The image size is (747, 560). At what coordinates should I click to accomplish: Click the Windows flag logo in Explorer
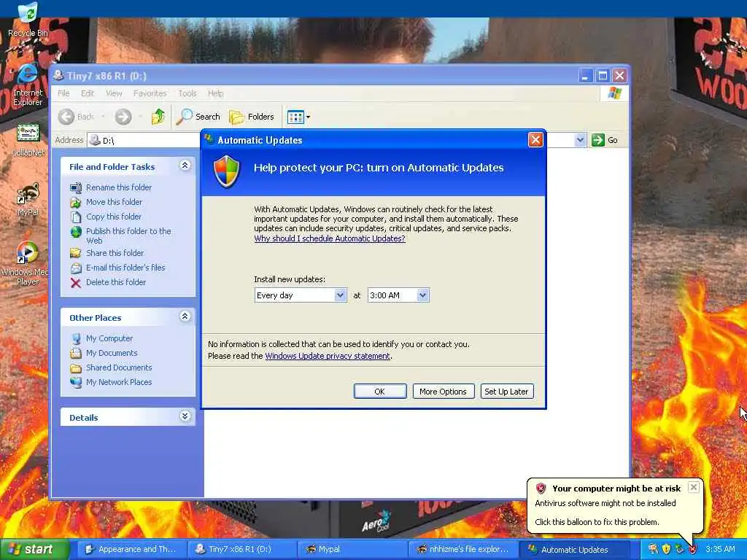[x=614, y=93]
